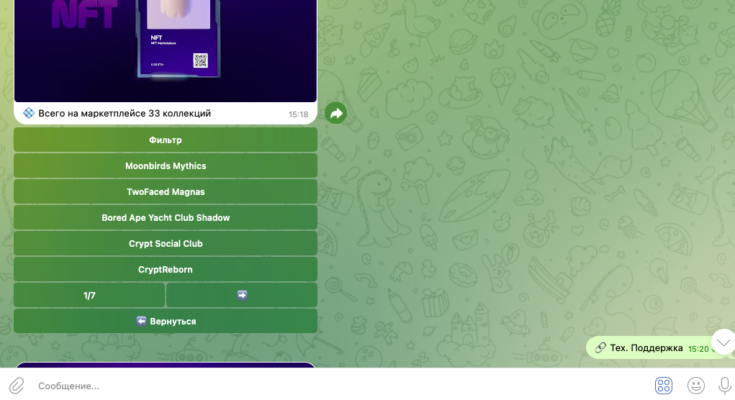Click the forward arrow share icon

point(336,113)
